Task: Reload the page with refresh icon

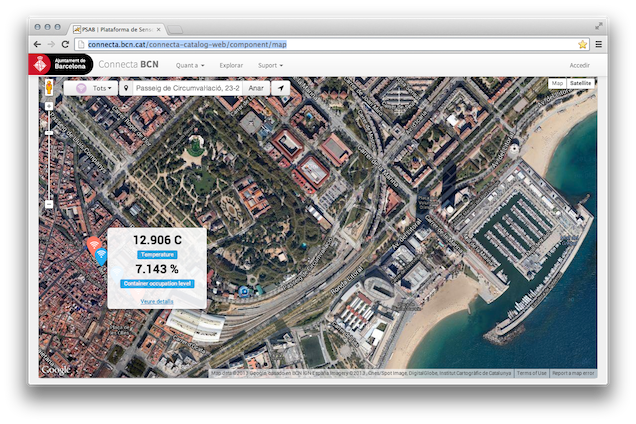Action: tap(66, 44)
